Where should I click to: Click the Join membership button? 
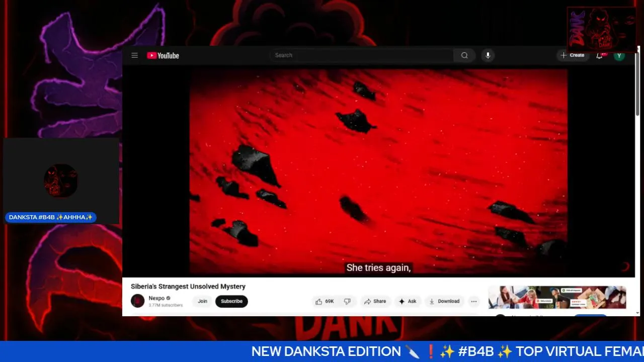(x=202, y=301)
